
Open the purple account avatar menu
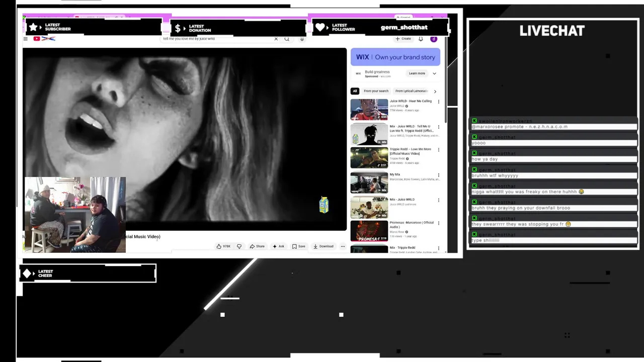(x=434, y=39)
